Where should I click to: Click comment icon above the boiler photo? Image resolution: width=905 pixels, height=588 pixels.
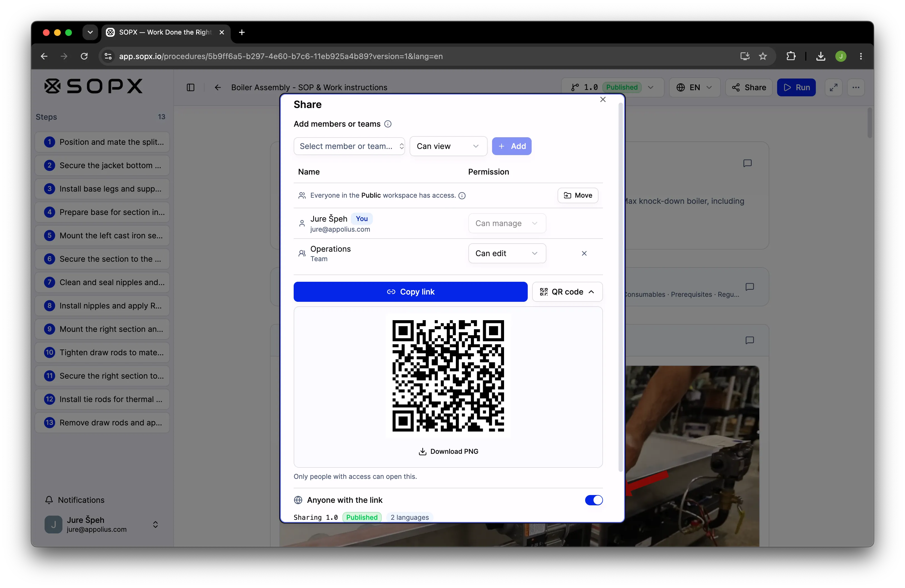(x=750, y=340)
